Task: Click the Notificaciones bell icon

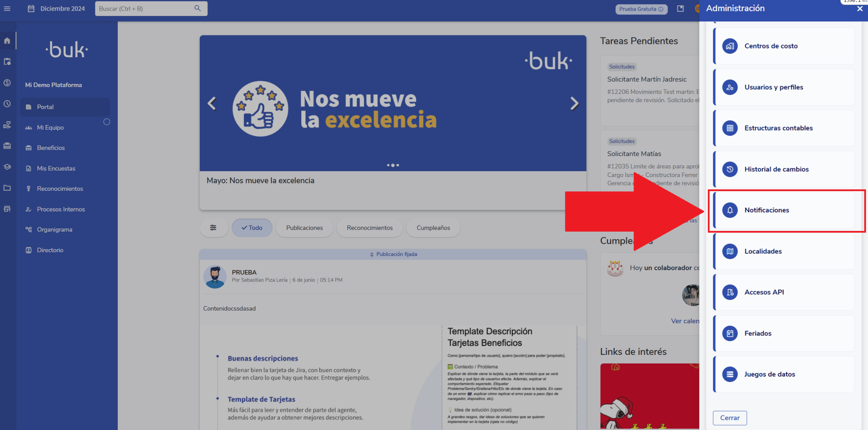Action: 730,210
